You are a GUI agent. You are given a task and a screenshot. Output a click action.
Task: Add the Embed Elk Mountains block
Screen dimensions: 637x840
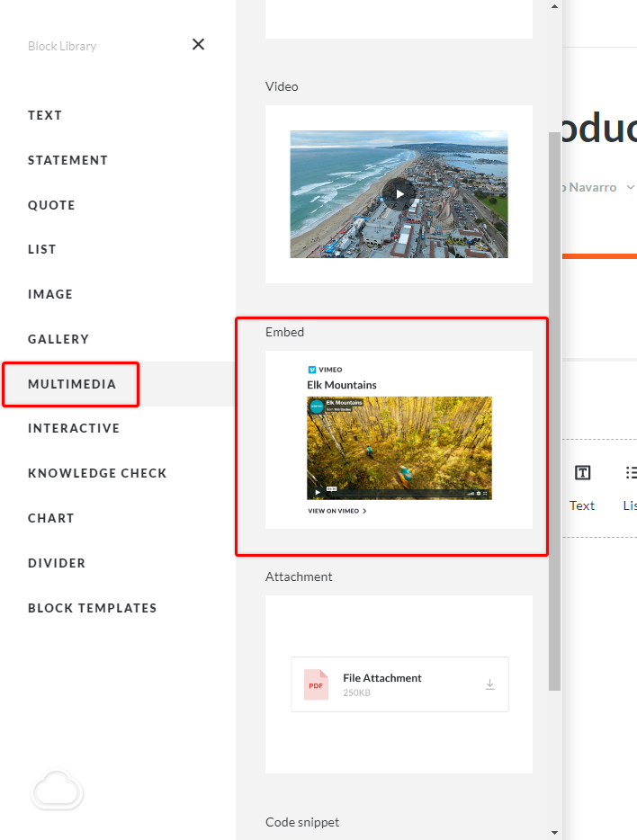pyautogui.click(x=399, y=440)
